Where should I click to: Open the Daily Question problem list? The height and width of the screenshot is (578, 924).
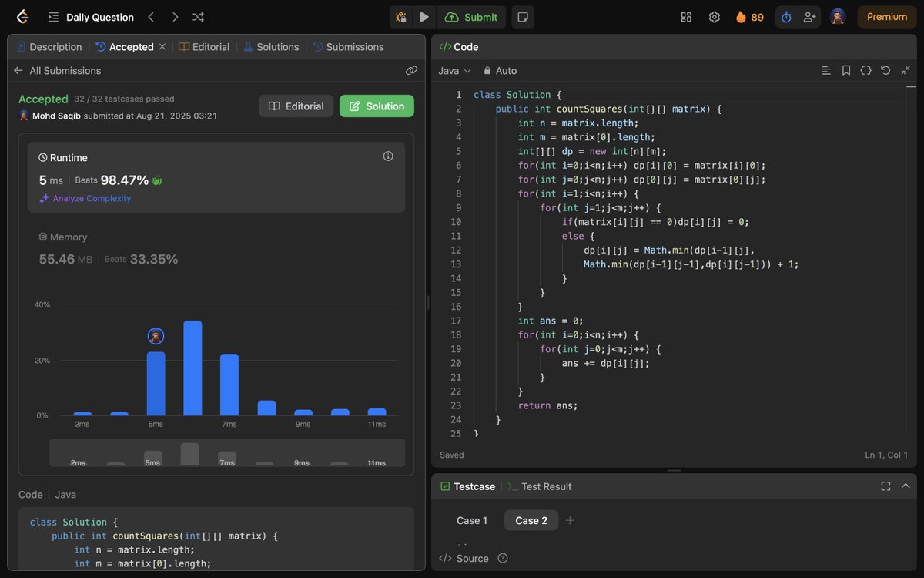pyautogui.click(x=91, y=17)
